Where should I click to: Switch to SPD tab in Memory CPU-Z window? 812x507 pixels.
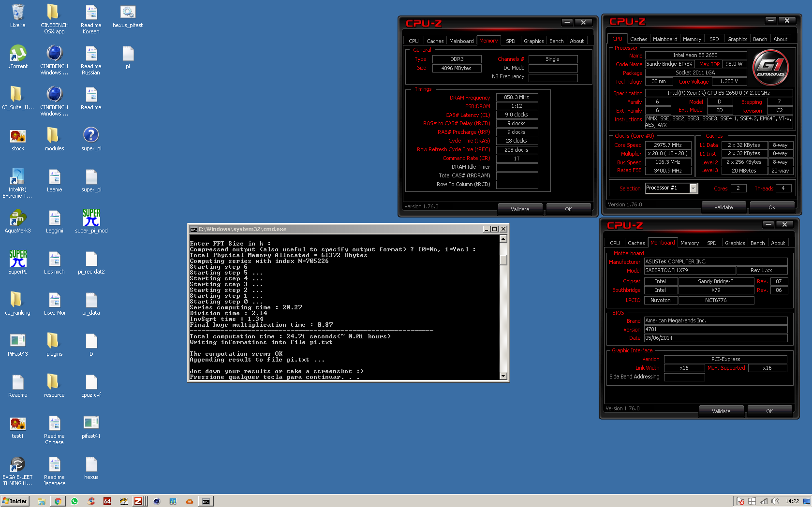pyautogui.click(x=510, y=41)
